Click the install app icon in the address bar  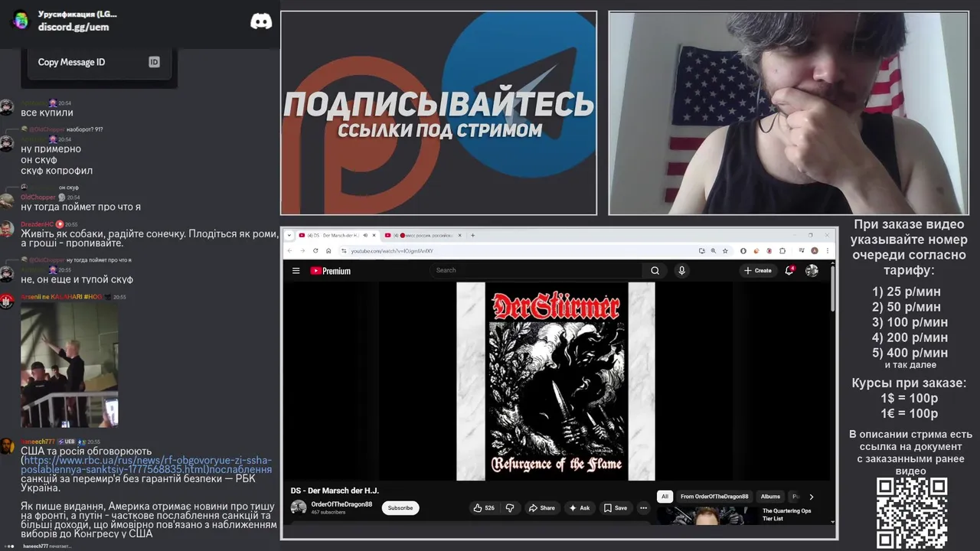coord(702,250)
